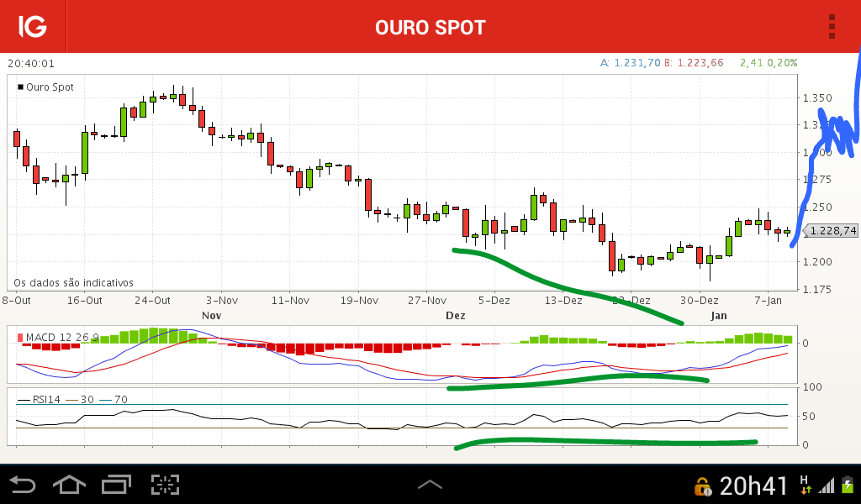
Task: Tap the 24-Out date axis label
Action: click(153, 301)
